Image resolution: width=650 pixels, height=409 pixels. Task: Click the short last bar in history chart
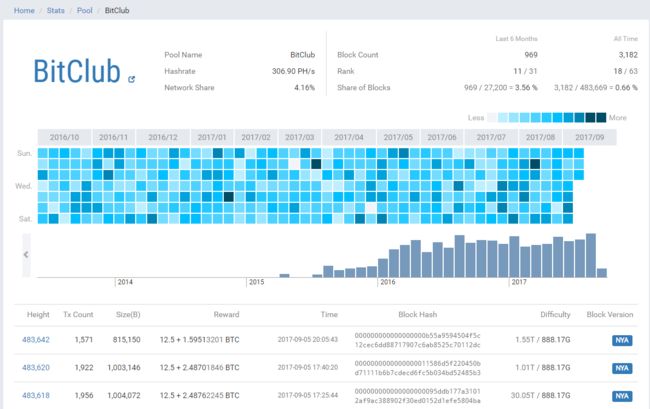tap(602, 273)
